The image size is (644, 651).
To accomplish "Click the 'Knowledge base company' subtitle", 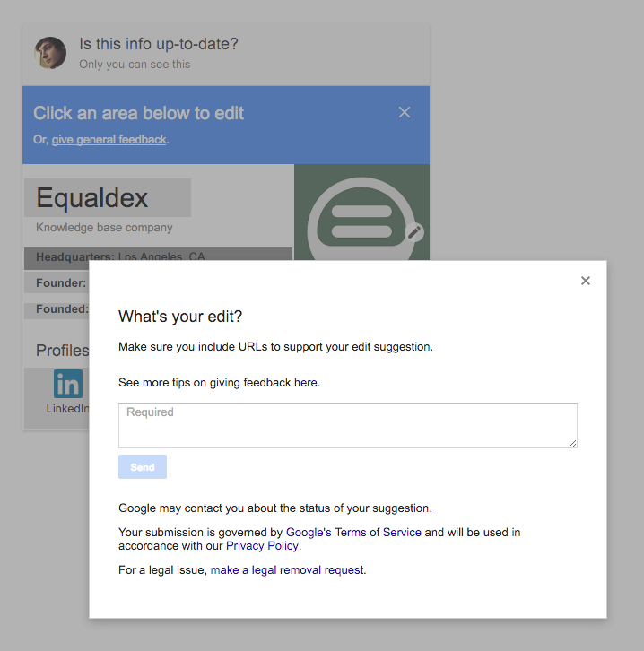I will click(104, 228).
